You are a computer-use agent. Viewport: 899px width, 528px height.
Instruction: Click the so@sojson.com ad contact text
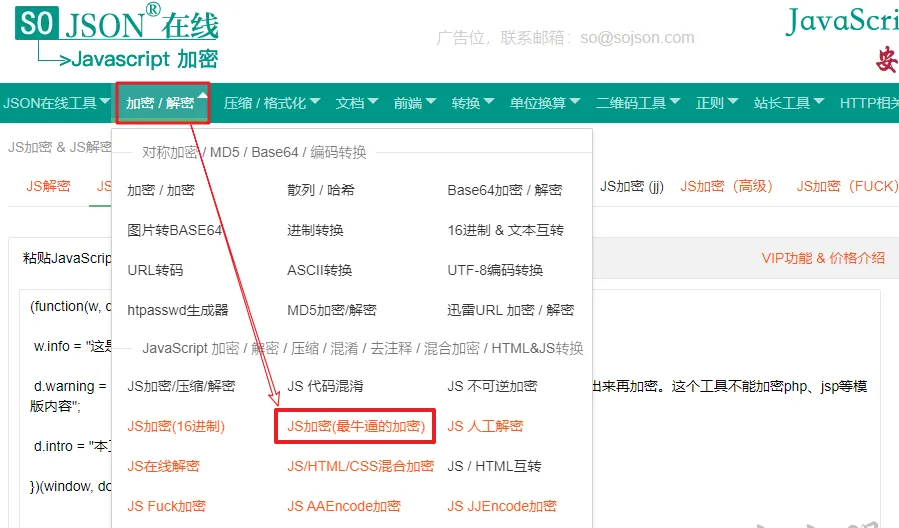coord(637,38)
